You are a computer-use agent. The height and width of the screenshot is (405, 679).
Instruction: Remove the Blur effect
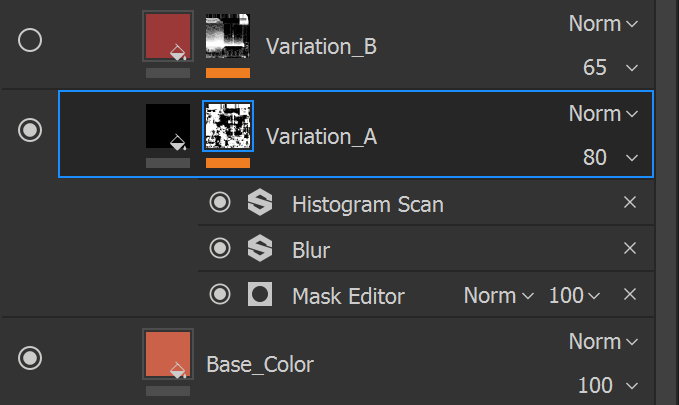(630, 248)
